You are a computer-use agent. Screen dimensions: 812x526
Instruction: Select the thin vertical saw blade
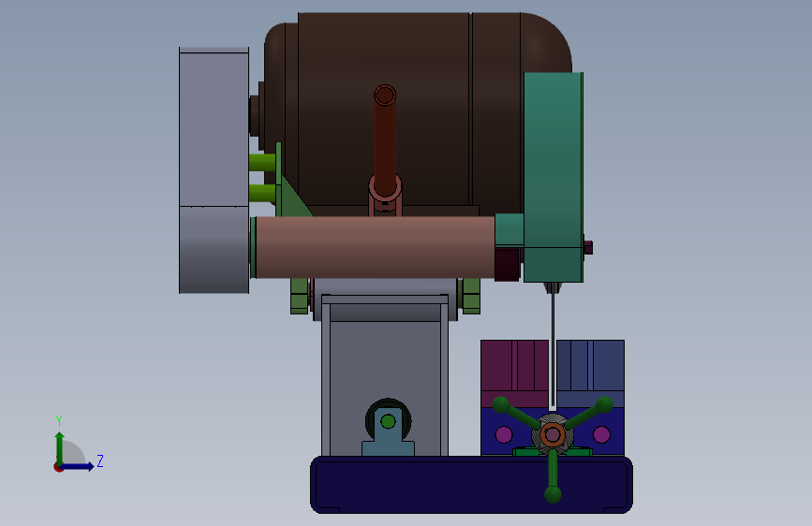553,347
